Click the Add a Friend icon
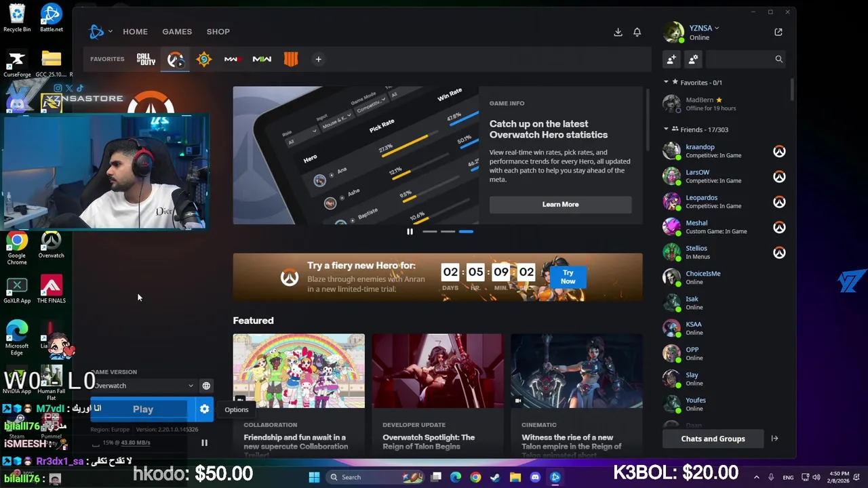This screenshot has width=868, height=488. (x=671, y=60)
